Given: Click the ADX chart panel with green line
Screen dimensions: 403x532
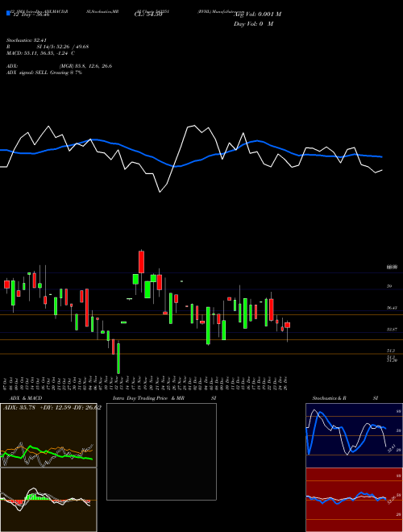Looking at the screenshot, I should [48, 435].
